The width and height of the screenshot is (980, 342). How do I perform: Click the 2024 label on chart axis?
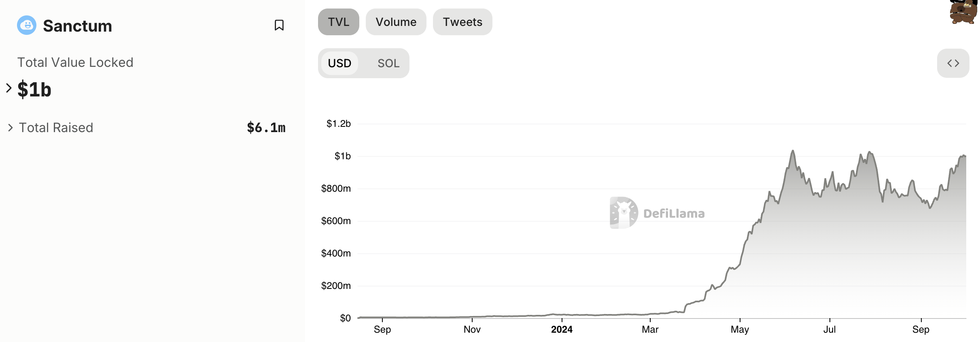[x=562, y=329]
